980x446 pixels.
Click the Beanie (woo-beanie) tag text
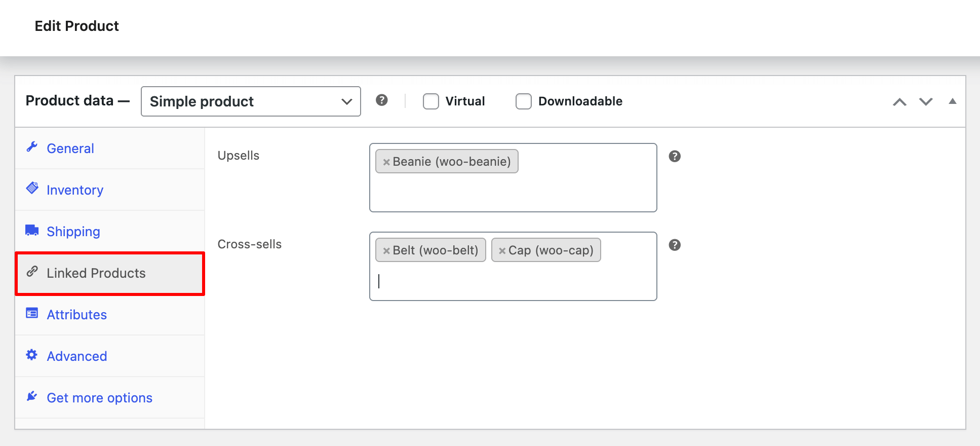point(452,162)
